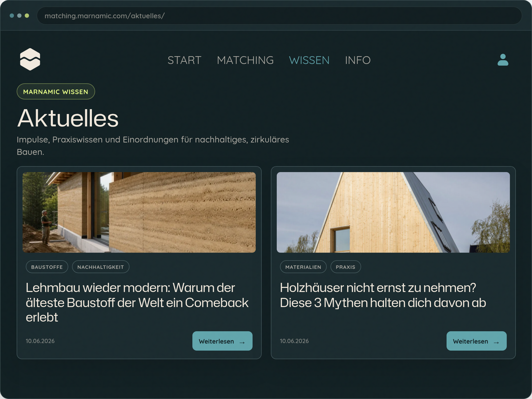Click the browser address bar
Viewport: 532px width, 399px height.
pos(279,16)
